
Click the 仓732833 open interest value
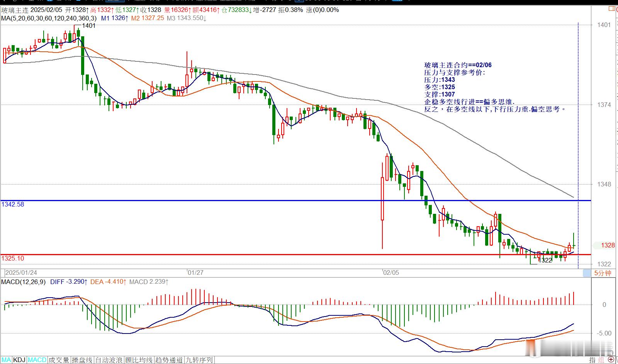236,10
